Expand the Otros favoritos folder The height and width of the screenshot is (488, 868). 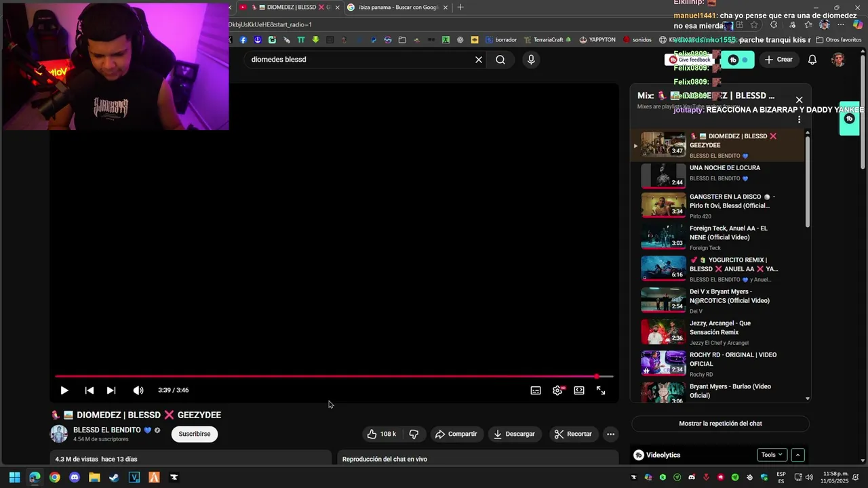coord(838,40)
